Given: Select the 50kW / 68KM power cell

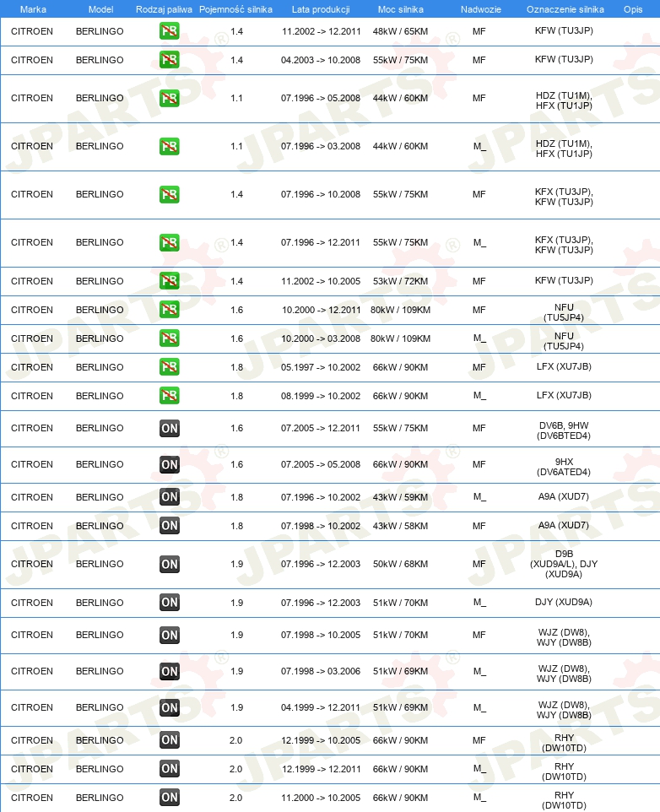Looking at the screenshot, I should (x=400, y=564).
